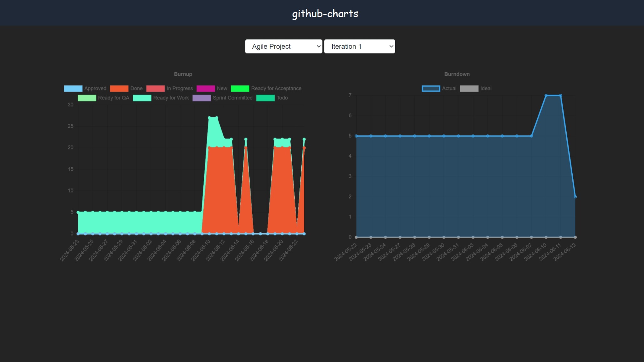The image size is (644, 362).
Task: Open the Agile Project dropdown
Action: tap(283, 46)
